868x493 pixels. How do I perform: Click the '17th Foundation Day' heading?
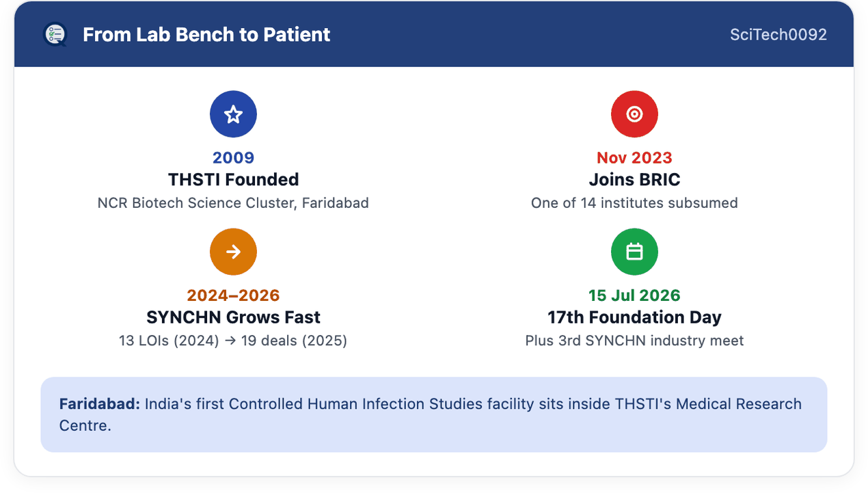pyautogui.click(x=634, y=317)
